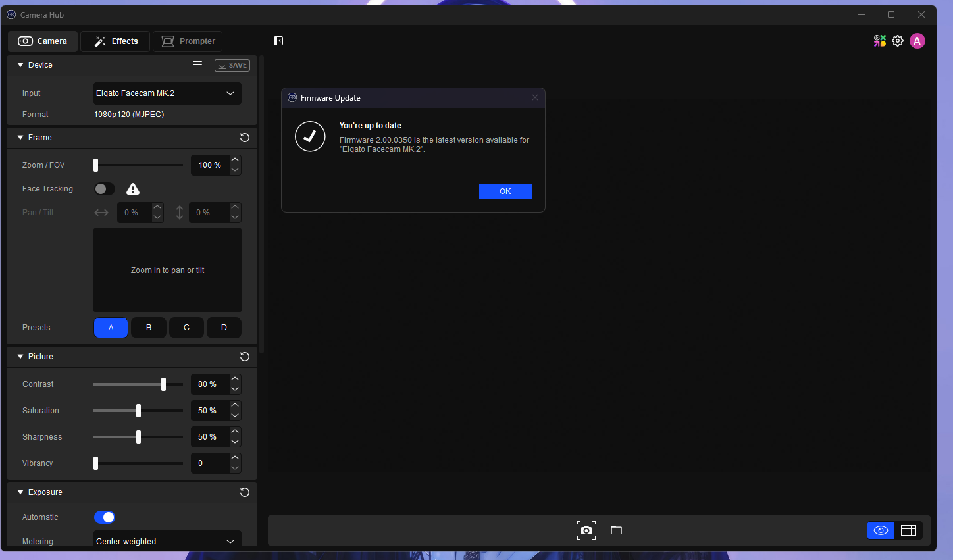Take a snapshot with the camera icon
Screen dimensions: 953x560
(586, 530)
